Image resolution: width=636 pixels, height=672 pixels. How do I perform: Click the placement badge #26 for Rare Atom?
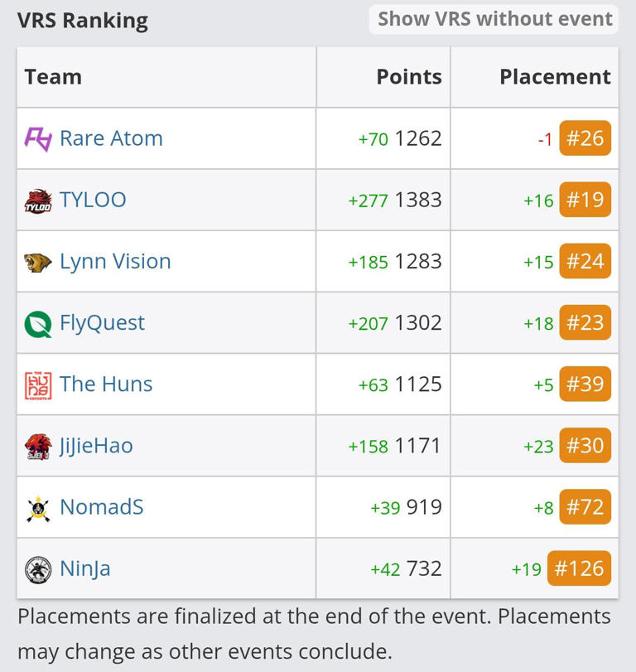coord(583,138)
